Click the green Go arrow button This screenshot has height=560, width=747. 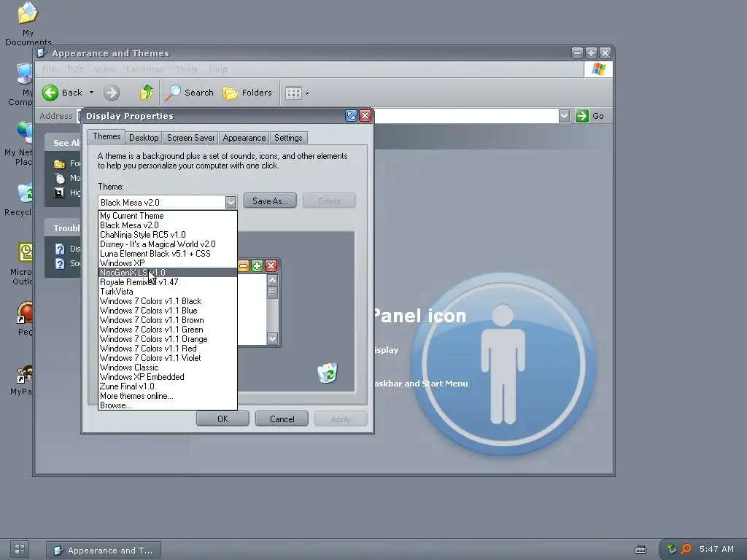(581, 116)
